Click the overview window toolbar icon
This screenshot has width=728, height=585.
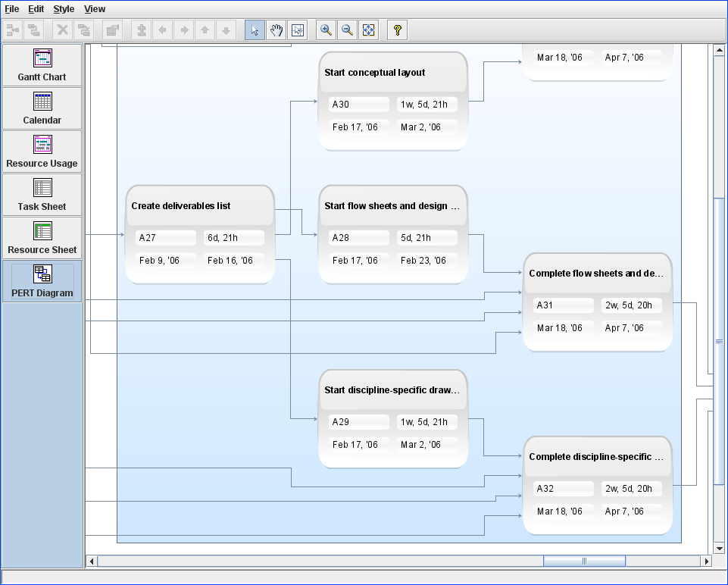click(298, 30)
